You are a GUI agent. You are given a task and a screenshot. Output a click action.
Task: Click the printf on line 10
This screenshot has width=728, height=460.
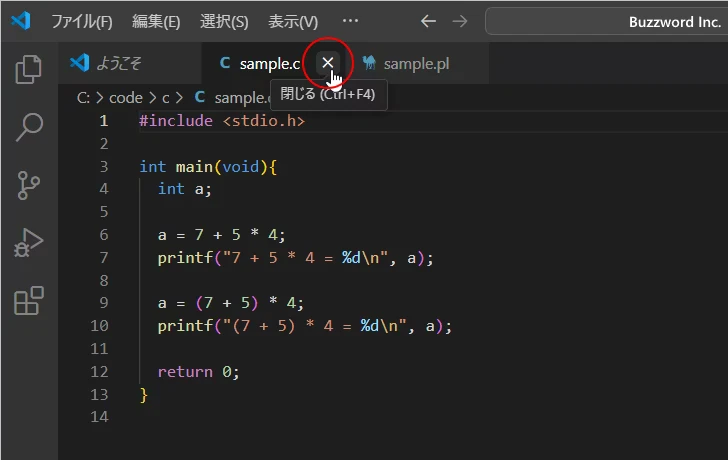[185, 326]
